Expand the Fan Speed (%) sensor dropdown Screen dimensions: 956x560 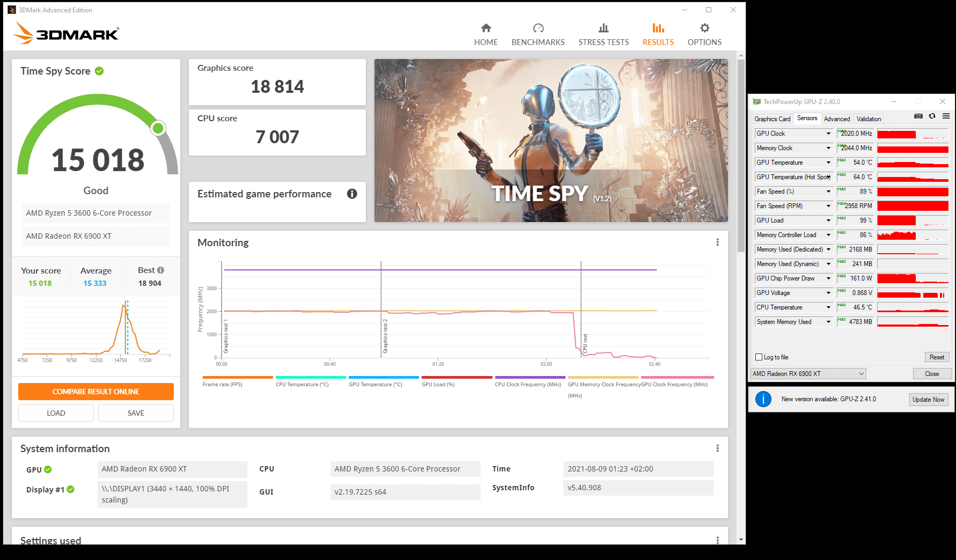[x=828, y=191]
